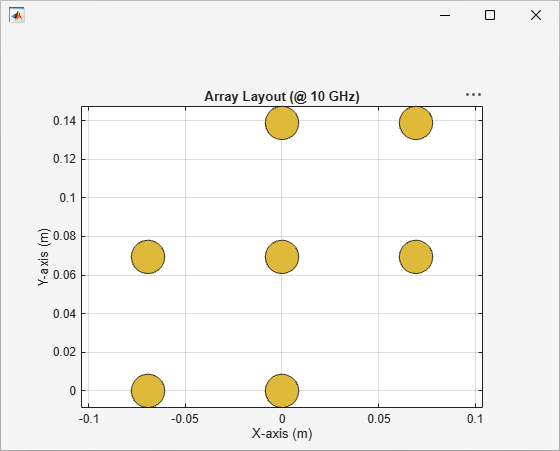Click the 0.12 Y-axis tick label
Screen dimensions: 560x451
click(64, 159)
